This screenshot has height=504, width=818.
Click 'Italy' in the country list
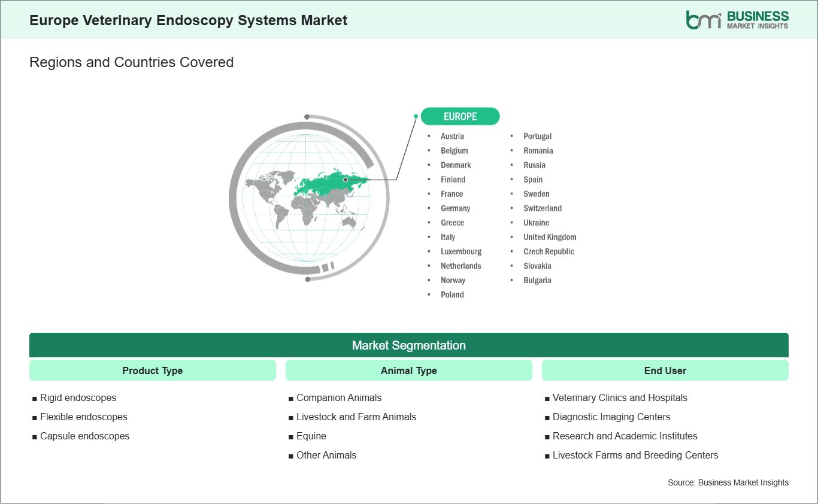[x=448, y=237]
